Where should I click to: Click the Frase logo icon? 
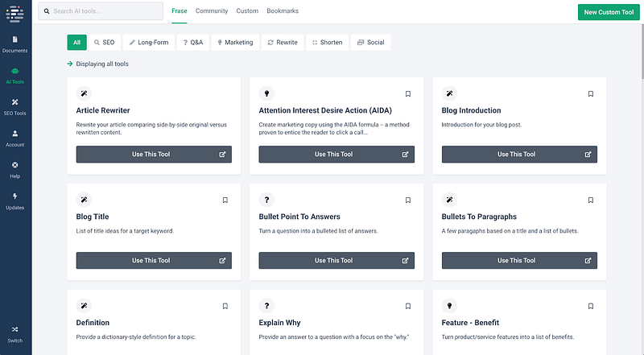pos(14,14)
